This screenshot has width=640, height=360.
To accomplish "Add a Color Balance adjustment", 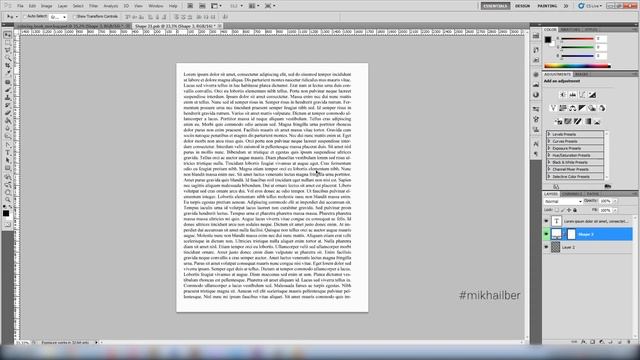I will click(x=573, y=108).
